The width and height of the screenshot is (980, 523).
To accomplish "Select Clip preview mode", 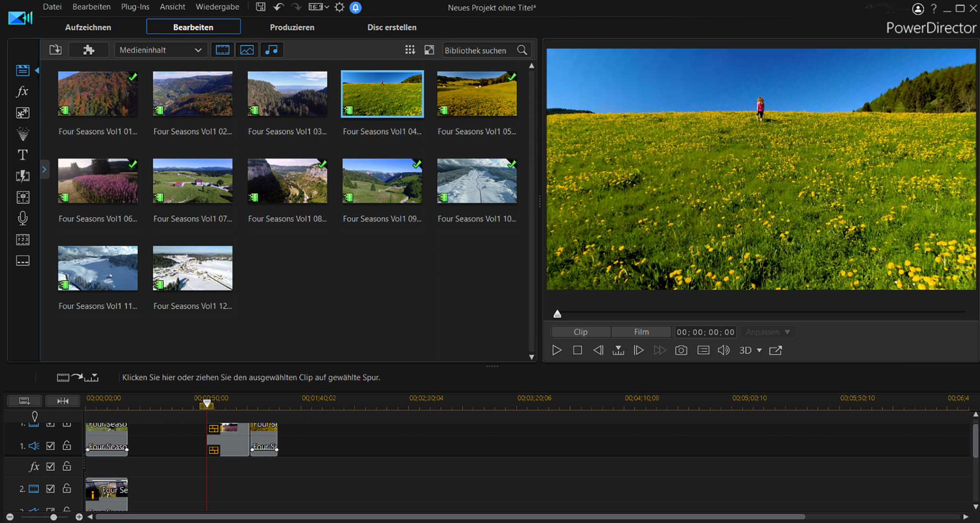I will 580,332.
